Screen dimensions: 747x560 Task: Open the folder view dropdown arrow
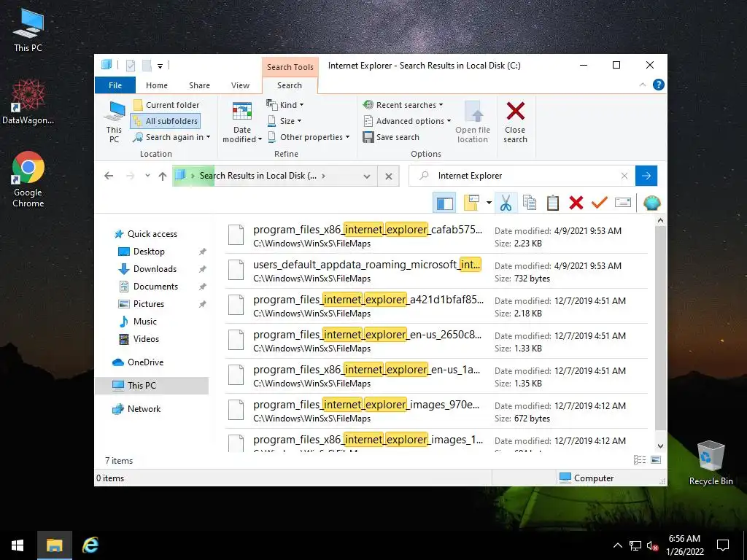(489, 203)
